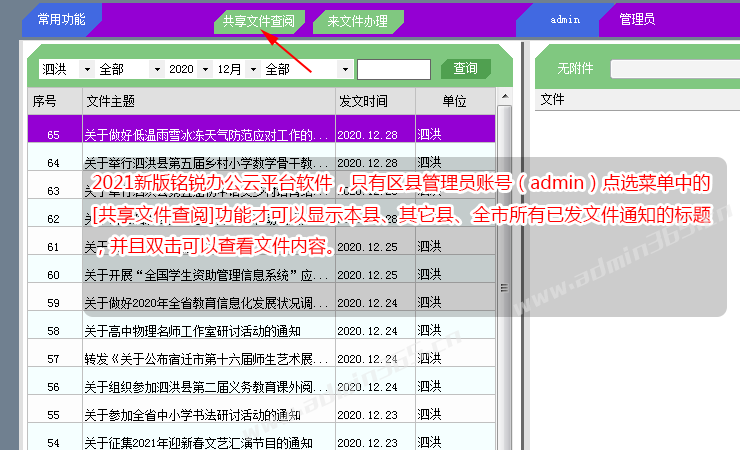Image resolution: width=740 pixels, height=450 pixels.
Task: Sort by the 序号 column header
Action: click(55, 101)
